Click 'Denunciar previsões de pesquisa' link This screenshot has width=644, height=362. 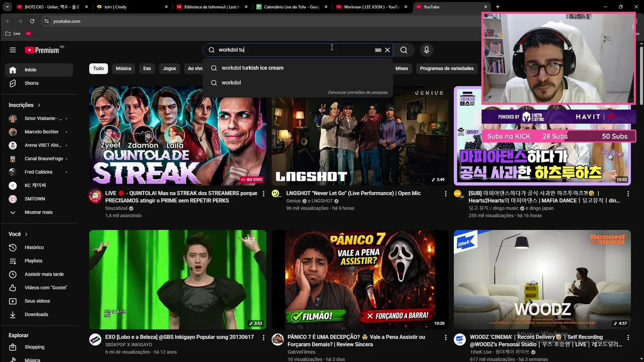pos(358,93)
